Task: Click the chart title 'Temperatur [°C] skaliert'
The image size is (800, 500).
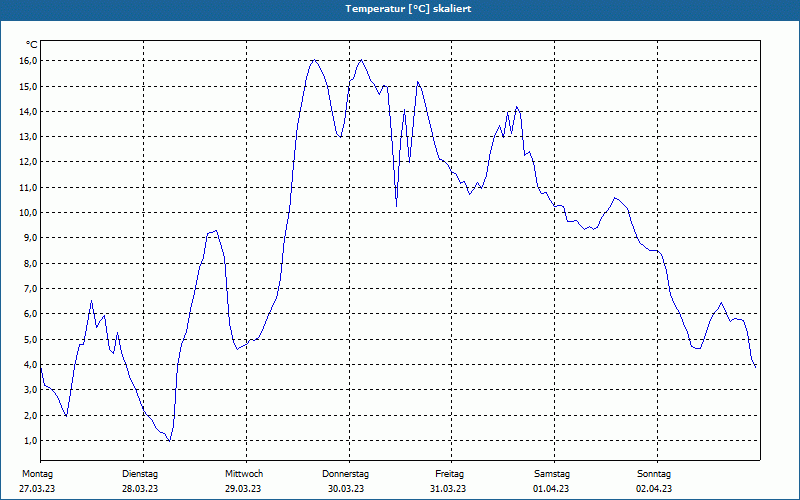Action: coord(408,9)
